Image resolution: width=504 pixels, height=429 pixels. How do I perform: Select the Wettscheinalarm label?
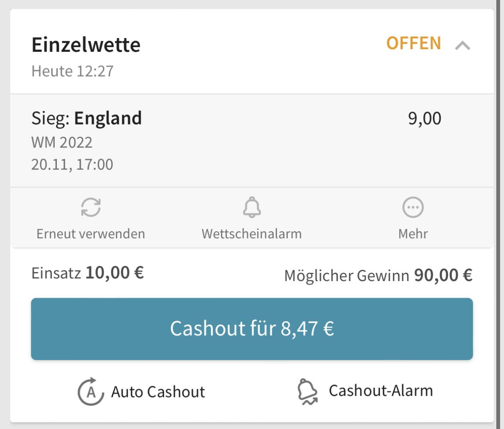252,234
